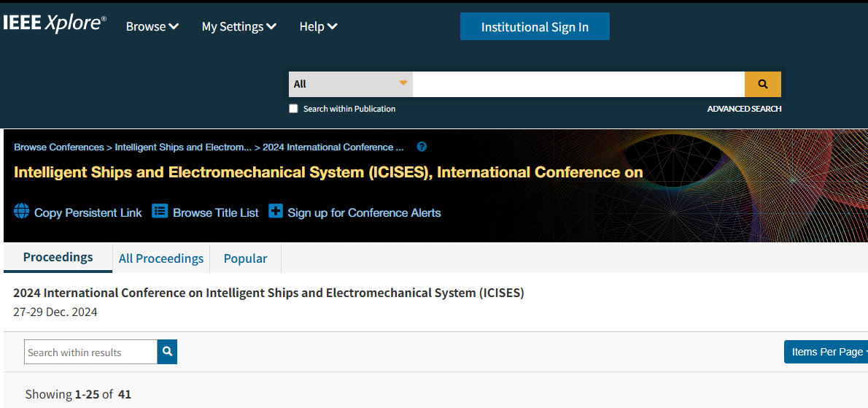The height and width of the screenshot is (408, 868).
Task: Click the list icon beside Browse Title List
Action: 160,212
